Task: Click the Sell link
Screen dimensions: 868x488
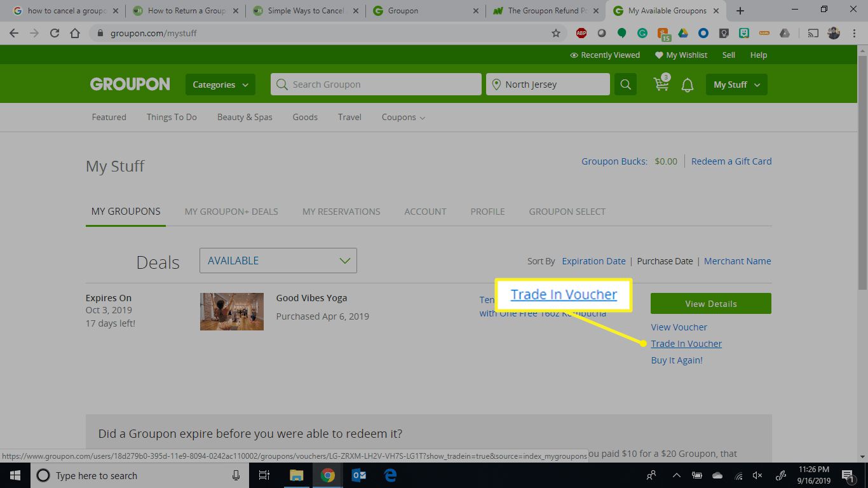Action: tap(729, 55)
